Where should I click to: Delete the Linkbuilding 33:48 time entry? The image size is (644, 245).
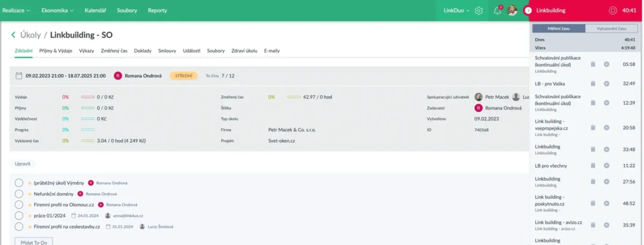coord(593,149)
